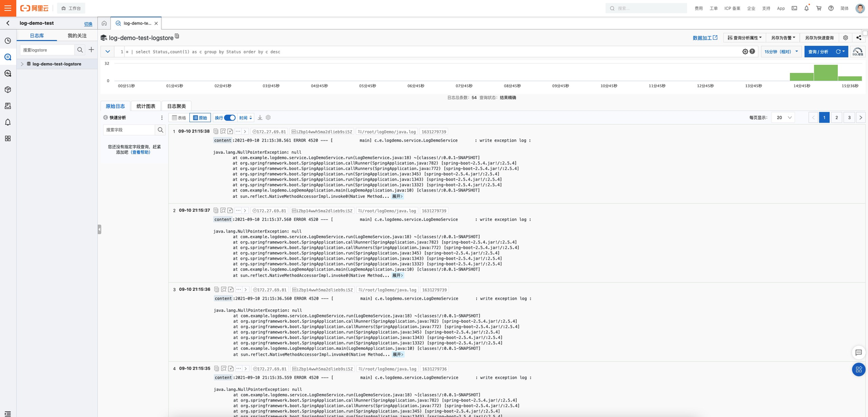Screen dimensions: 868x417
Task: Collapse the left logstore panel handle
Action: (99, 229)
